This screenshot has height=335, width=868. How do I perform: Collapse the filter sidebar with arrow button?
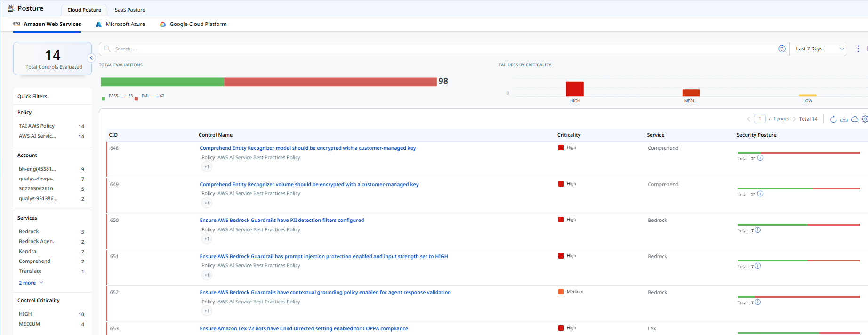[x=91, y=58]
